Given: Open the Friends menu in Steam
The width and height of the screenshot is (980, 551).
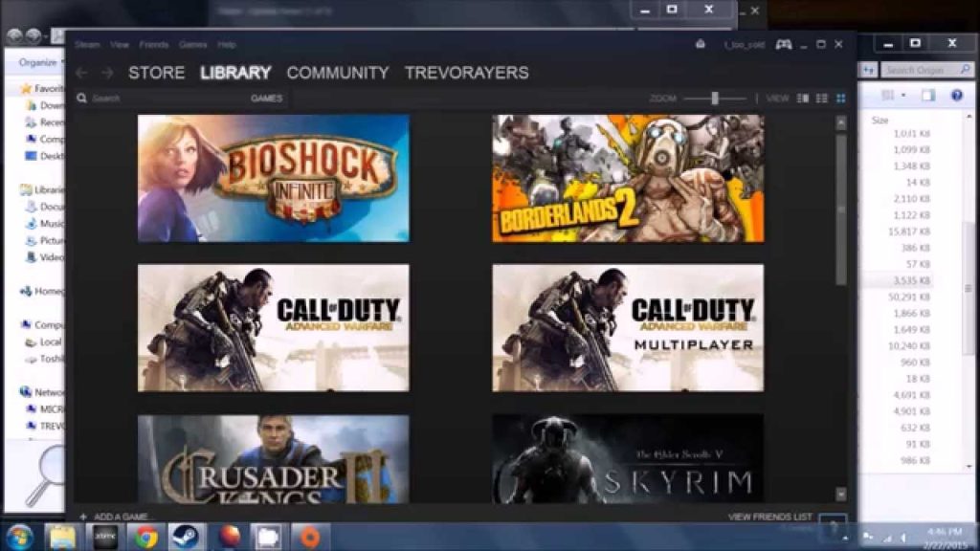Looking at the screenshot, I should click(x=153, y=44).
